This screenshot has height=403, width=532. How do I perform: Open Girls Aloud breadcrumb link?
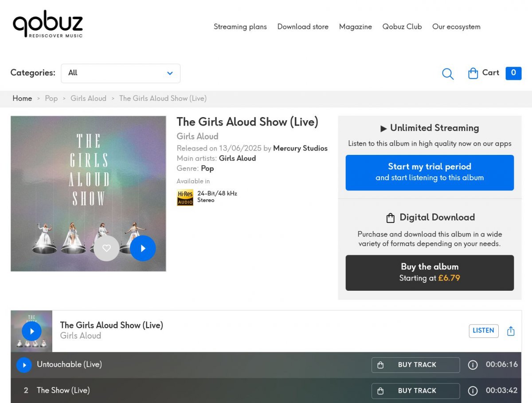(88, 99)
